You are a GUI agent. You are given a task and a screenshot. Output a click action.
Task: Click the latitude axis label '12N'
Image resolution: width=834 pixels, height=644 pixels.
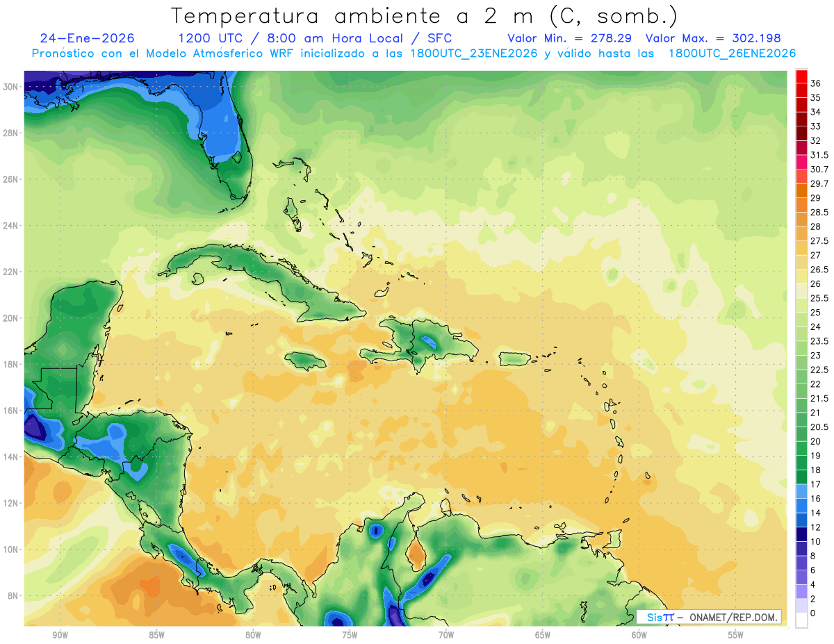[x=10, y=503]
